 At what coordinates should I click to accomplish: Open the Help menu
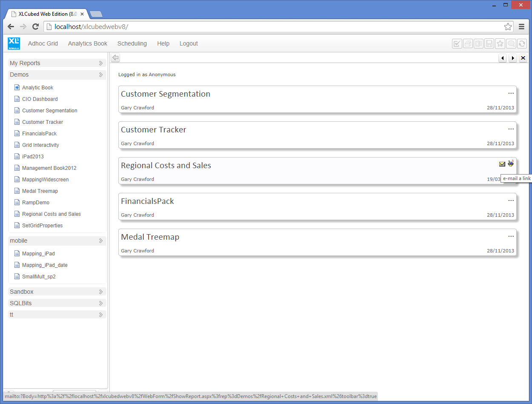[163, 43]
